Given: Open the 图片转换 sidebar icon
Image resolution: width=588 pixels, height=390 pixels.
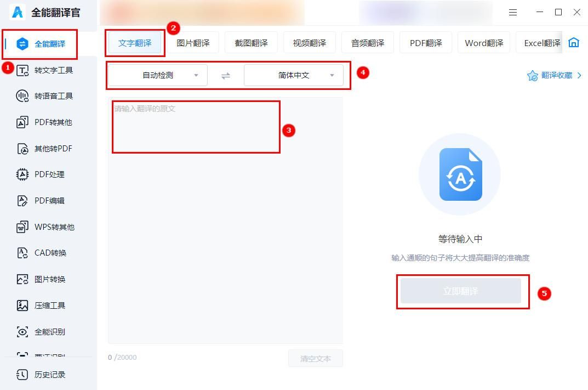Looking at the screenshot, I should pyautogui.click(x=22, y=279).
